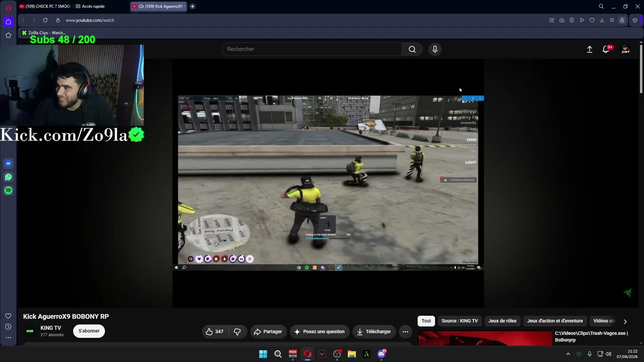Show more filter chips with right arrow
644x362 pixels.
tap(625, 321)
